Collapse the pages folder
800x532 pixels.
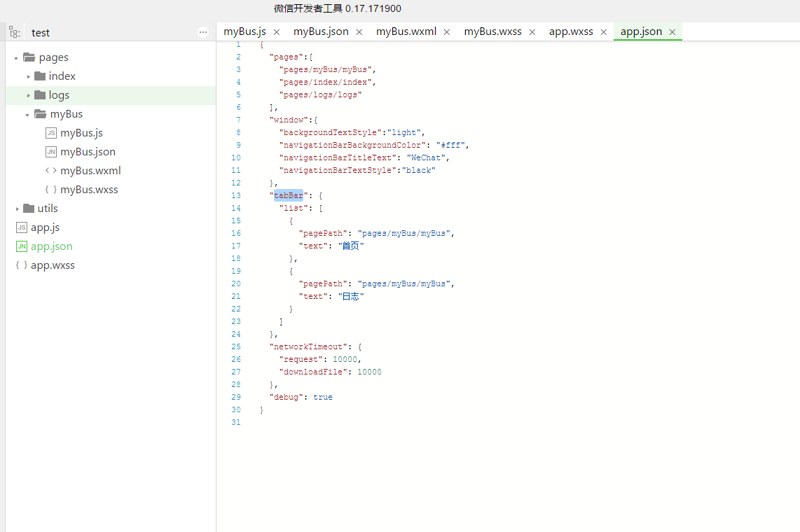pos(16,58)
